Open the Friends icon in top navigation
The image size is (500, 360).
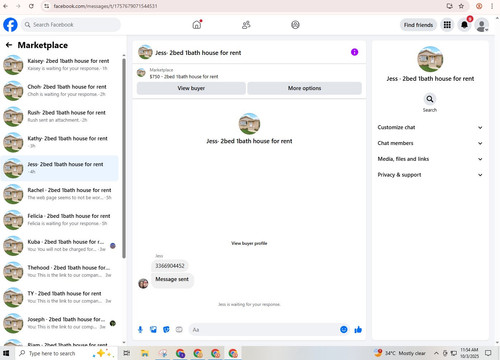[246, 25]
